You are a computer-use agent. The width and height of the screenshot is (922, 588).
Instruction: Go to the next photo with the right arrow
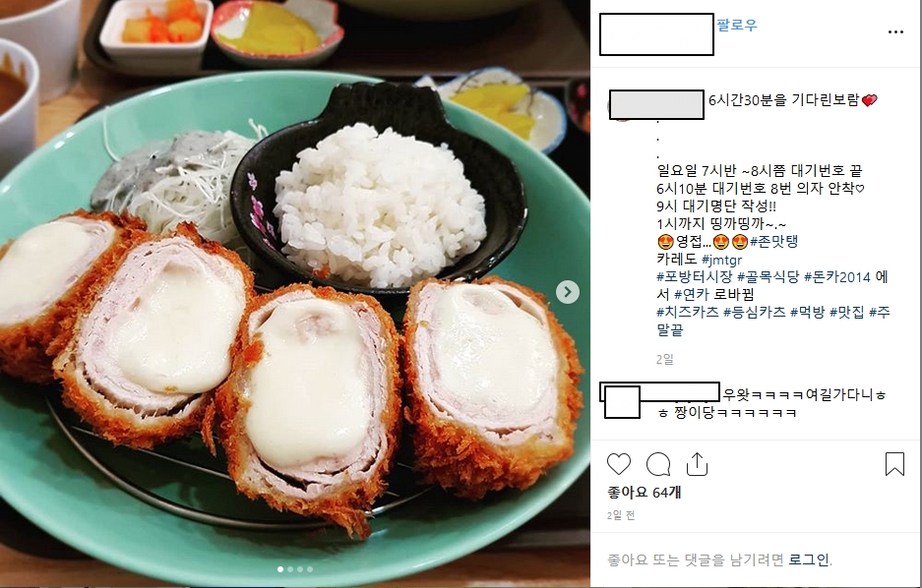568,292
